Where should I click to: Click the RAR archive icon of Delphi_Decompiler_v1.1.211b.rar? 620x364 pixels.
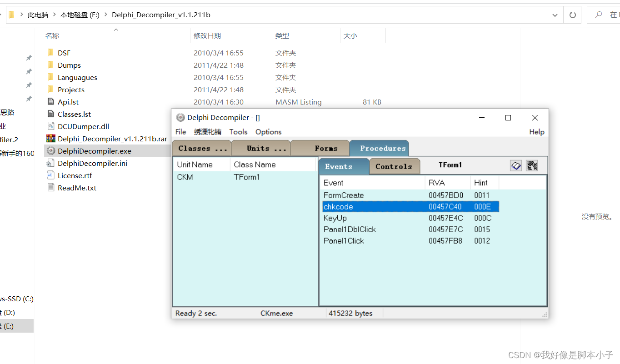(50, 139)
